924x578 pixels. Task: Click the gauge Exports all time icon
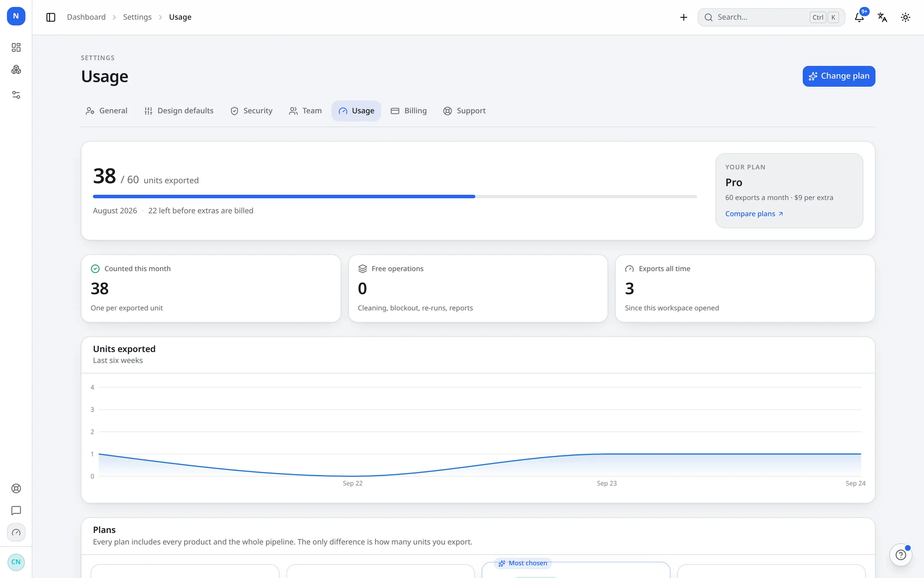point(629,269)
